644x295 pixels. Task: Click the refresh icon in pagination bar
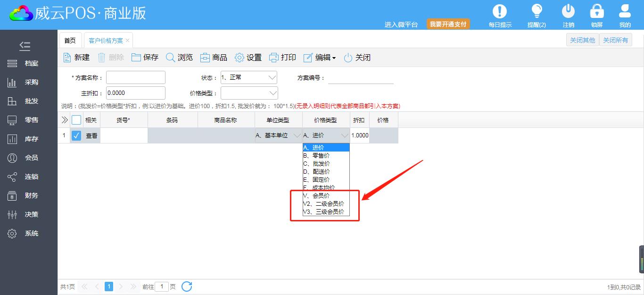pyautogui.click(x=187, y=287)
